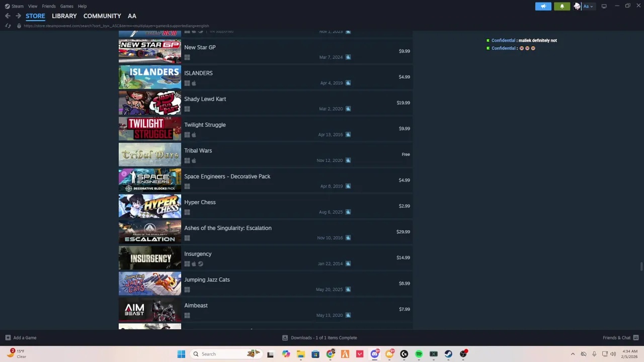The image size is (644, 362).
Task: Open the Windows Start button
Action: (x=181, y=354)
